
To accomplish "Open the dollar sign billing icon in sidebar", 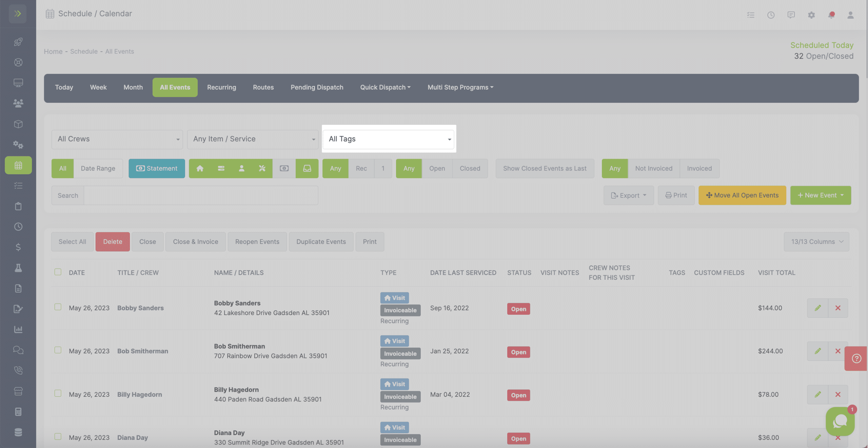I will coord(18,247).
